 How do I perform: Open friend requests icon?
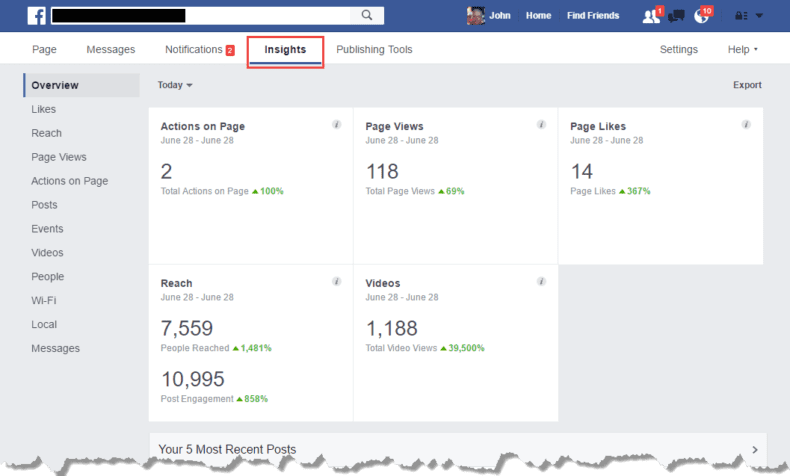(651, 16)
